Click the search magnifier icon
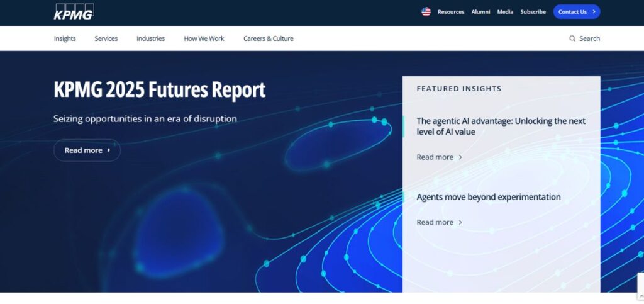The height and width of the screenshot is (304, 644). point(572,38)
